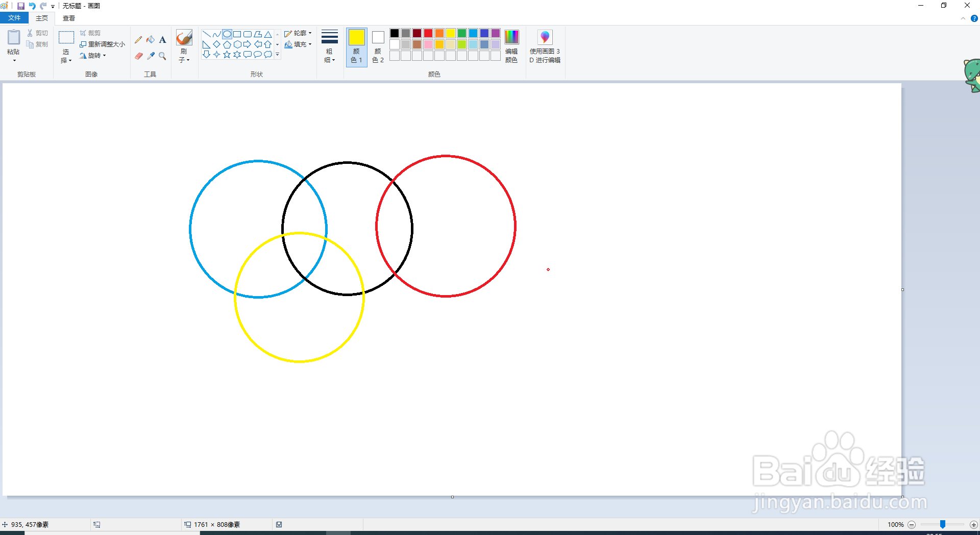Image resolution: width=980 pixels, height=535 pixels.
Task: Click the Save icon in quick access toolbar
Action: [21, 6]
